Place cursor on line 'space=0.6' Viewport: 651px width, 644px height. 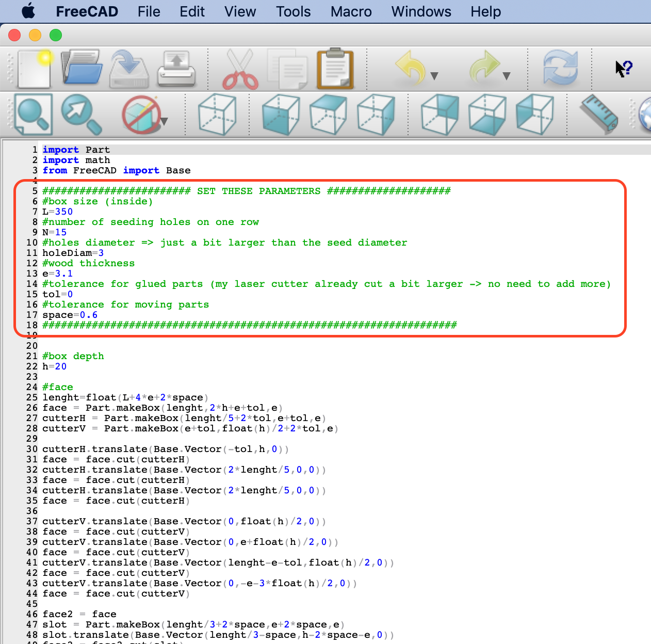coord(70,315)
